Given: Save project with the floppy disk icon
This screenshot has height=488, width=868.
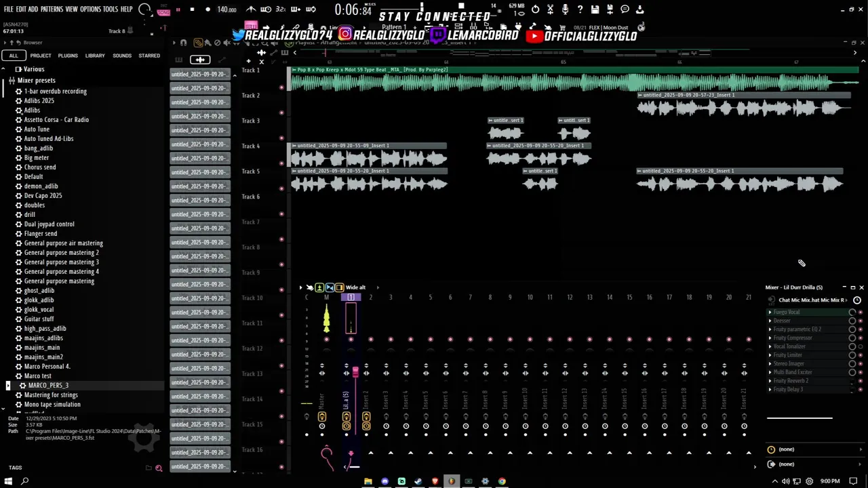Looking at the screenshot, I should coord(595,9).
